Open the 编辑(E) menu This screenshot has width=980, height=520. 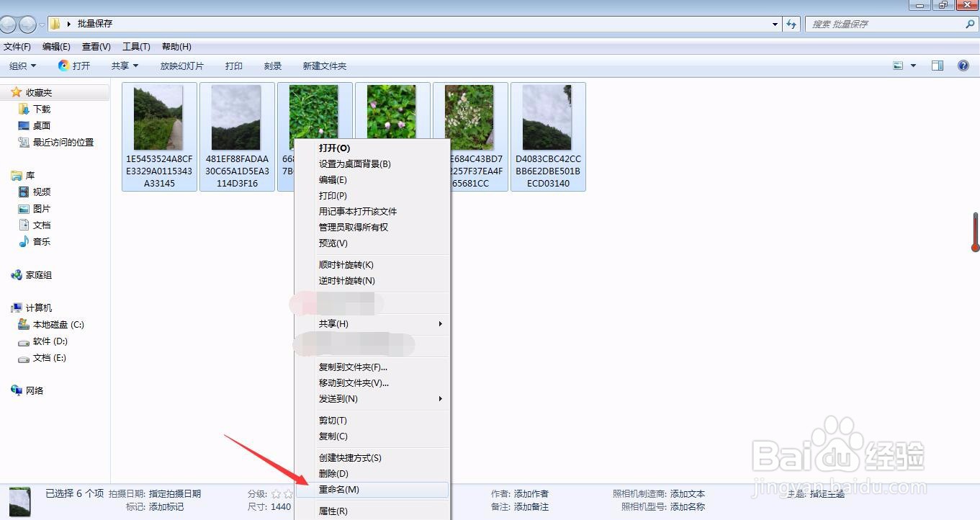click(56, 47)
